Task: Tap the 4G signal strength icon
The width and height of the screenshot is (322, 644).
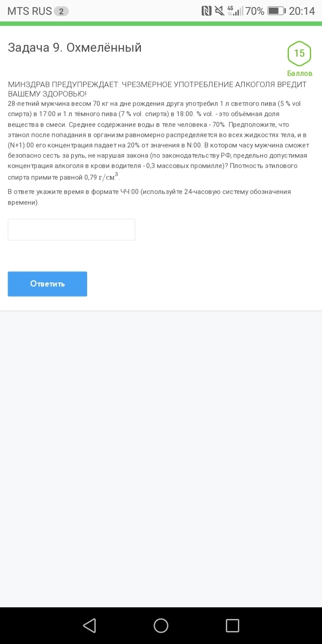Action: coord(235,11)
